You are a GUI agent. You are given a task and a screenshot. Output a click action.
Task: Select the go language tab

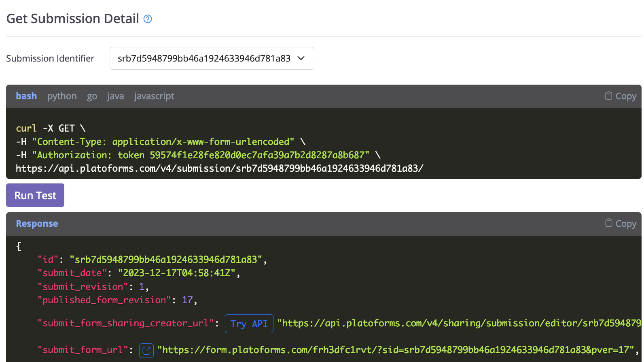click(92, 96)
